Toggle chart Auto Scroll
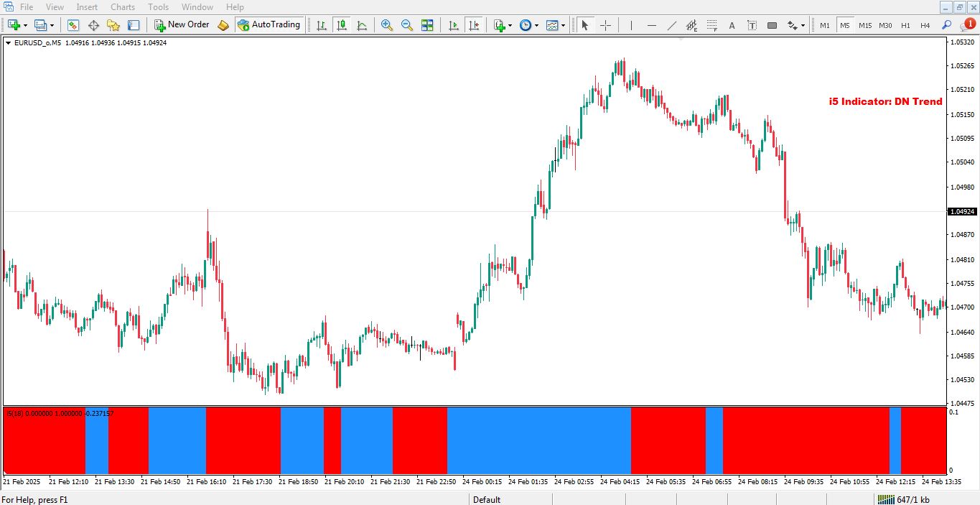Image resolution: width=980 pixels, height=505 pixels. pyautogui.click(x=453, y=25)
